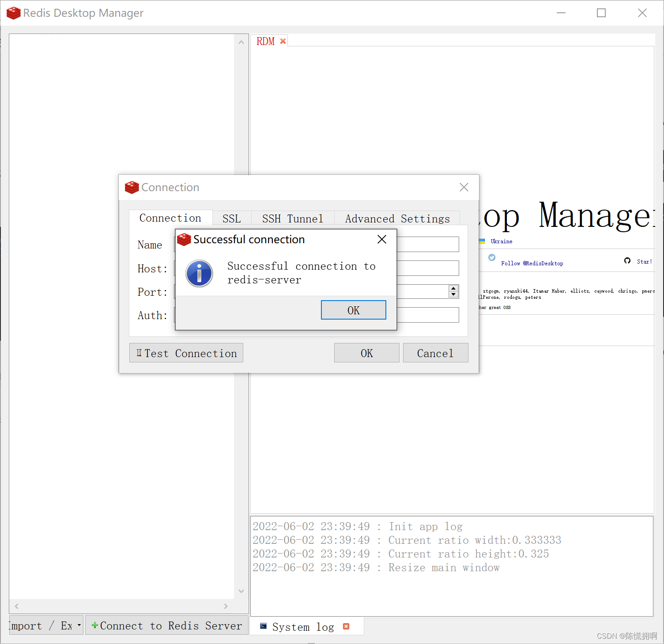Click the 'Resize main window' log line
Screen dimensions: 664x644
(x=376, y=568)
